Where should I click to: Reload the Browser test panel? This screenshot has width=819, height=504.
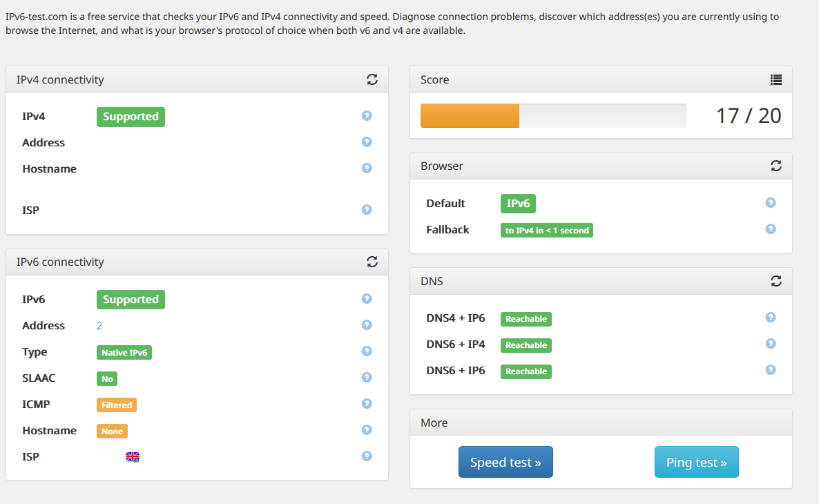point(776,166)
